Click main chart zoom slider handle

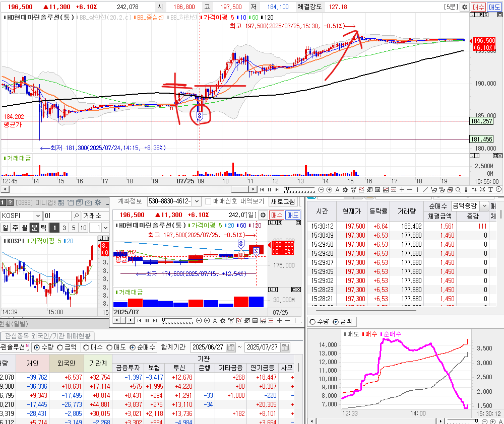click(x=287, y=189)
